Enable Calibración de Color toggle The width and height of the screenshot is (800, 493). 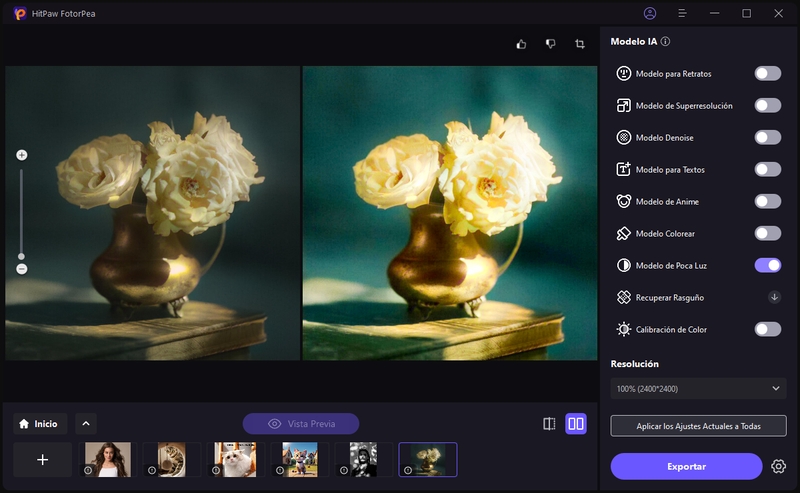click(x=768, y=329)
